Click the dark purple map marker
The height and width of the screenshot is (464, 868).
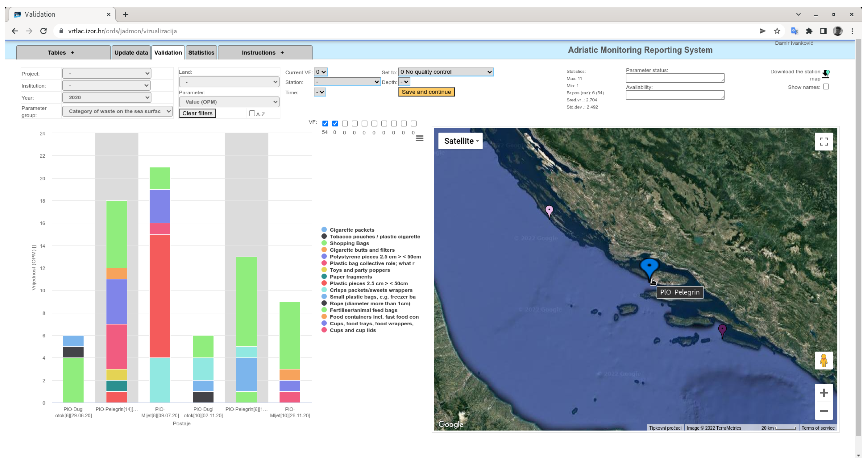(x=722, y=329)
